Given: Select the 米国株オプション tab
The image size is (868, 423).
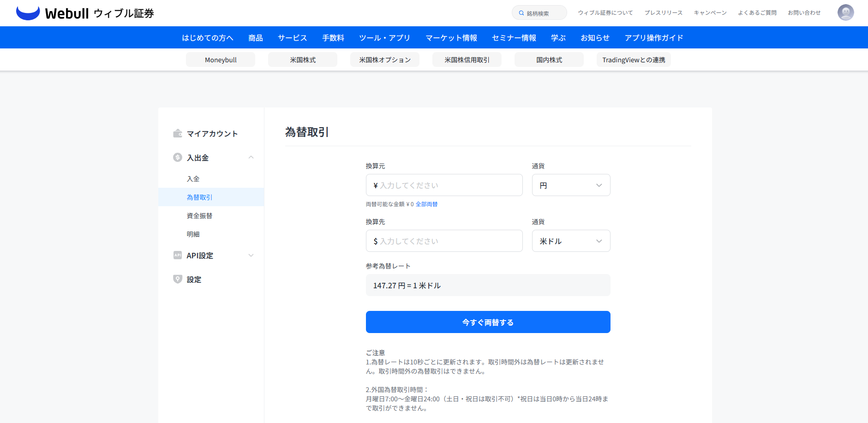Looking at the screenshot, I should (x=384, y=60).
